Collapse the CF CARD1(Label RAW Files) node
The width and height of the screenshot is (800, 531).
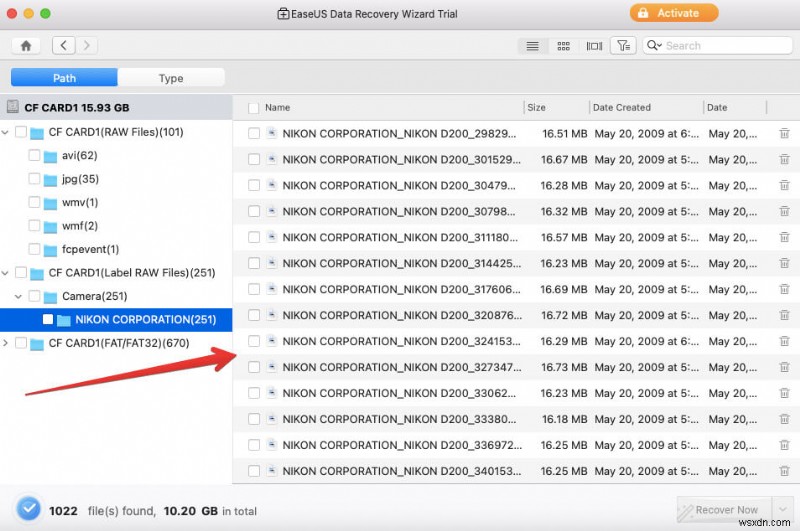point(5,273)
